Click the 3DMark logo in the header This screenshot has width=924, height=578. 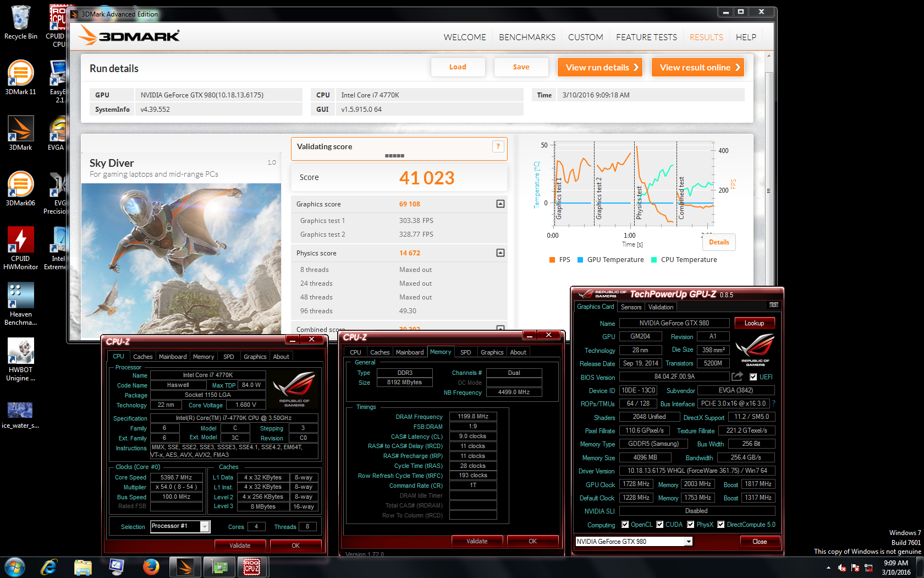coord(129,36)
